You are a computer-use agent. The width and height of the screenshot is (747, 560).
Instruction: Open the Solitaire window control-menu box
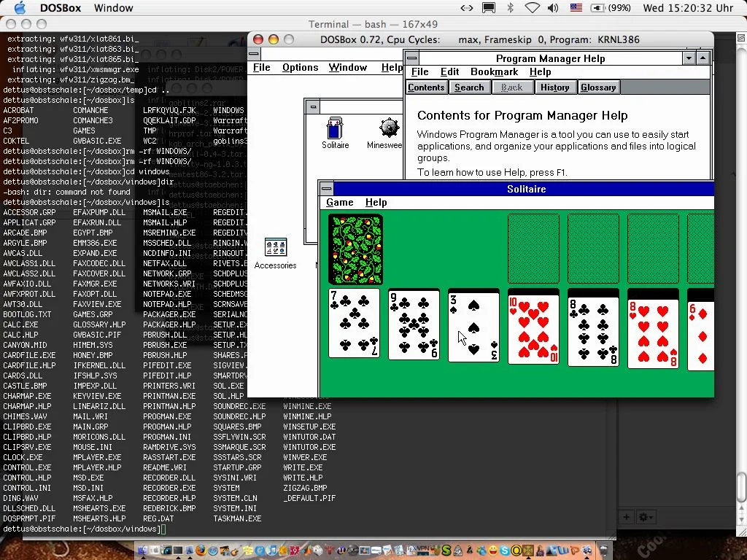[x=326, y=189]
